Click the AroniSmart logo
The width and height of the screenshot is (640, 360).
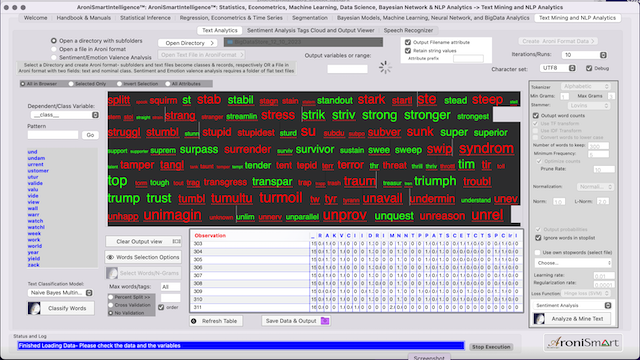(x=583, y=342)
